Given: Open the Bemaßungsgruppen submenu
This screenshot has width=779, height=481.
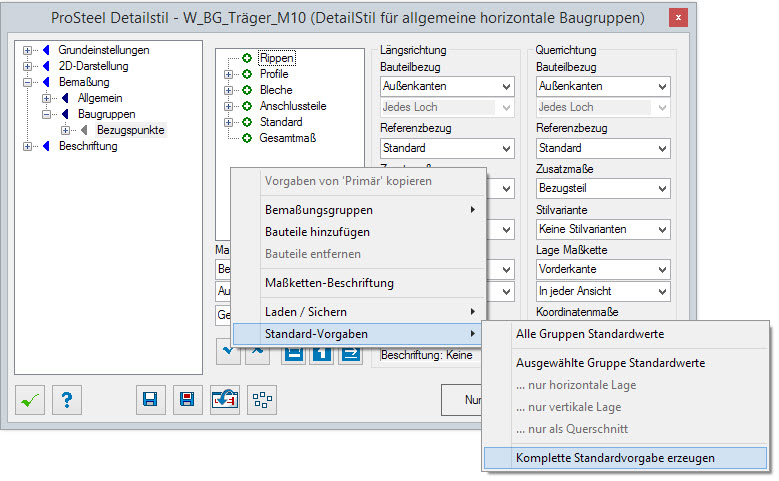Looking at the screenshot, I should coord(359,210).
